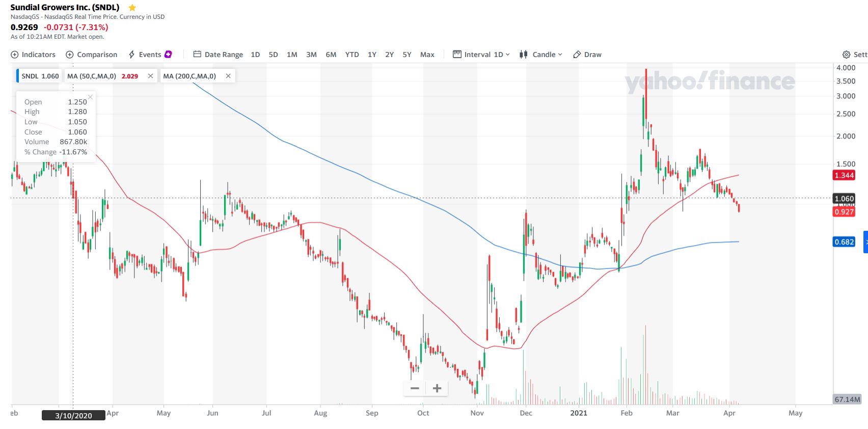Click the gold watchlist star icon
This screenshot has width=868, height=429.
click(x=132, y=8)
